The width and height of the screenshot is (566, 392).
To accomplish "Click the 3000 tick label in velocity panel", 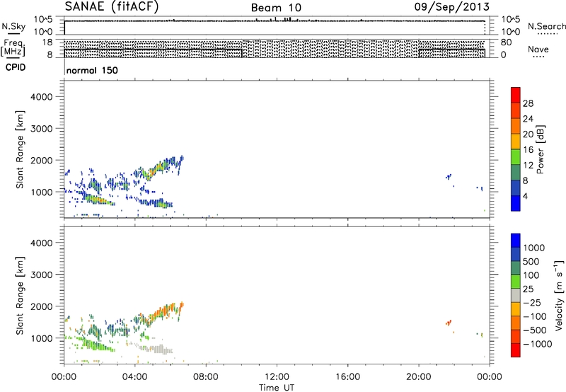I will [x=41, y=275].
